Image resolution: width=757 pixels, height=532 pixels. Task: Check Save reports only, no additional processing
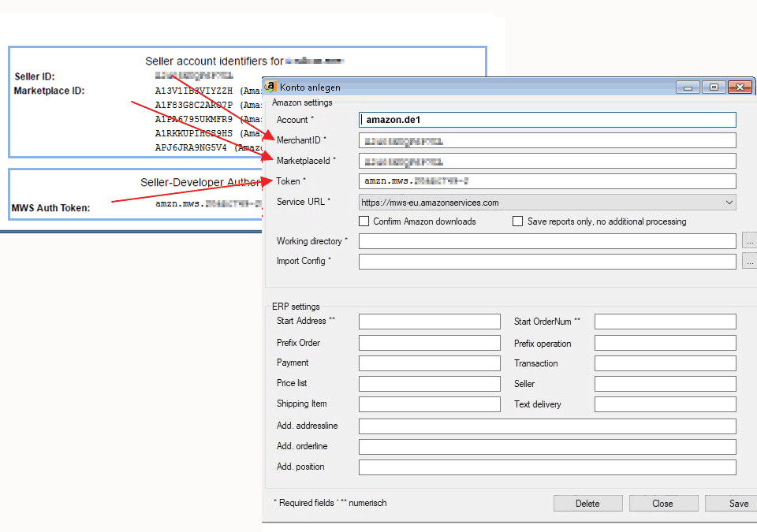[x=517, y=221]
